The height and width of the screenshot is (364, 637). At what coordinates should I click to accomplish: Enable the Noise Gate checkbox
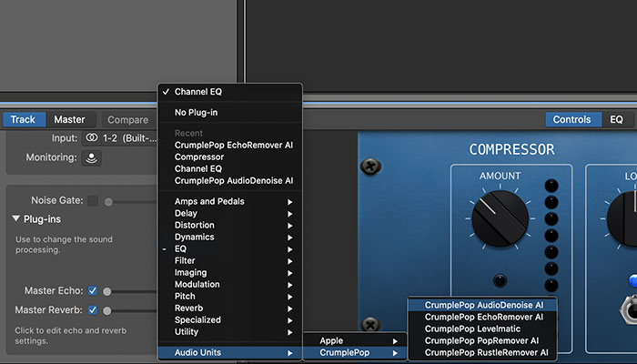point(93,201)
